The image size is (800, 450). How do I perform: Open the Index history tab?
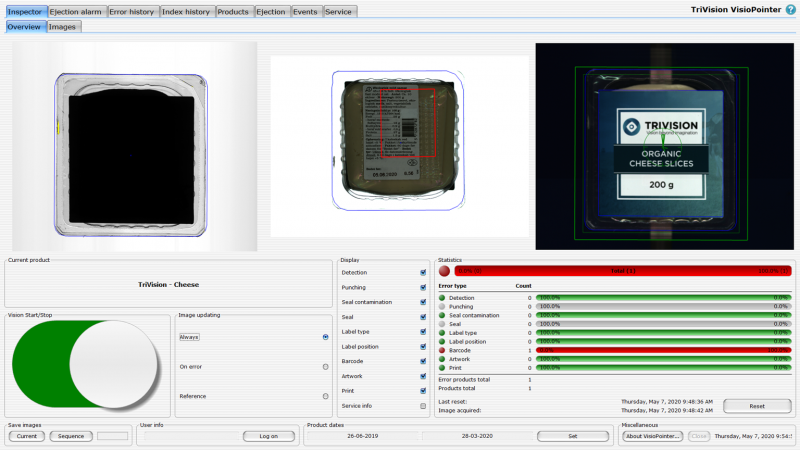[x=186, y=11]
